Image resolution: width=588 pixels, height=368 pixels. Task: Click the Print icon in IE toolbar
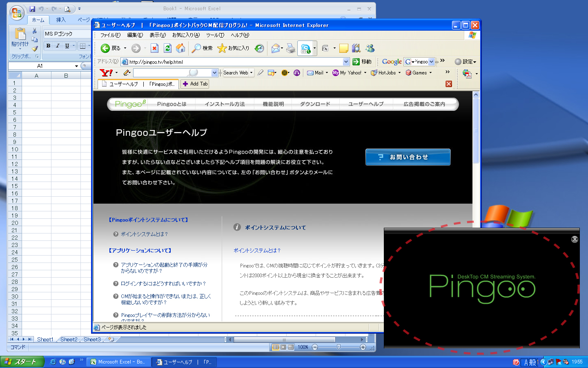coord(291,48)
